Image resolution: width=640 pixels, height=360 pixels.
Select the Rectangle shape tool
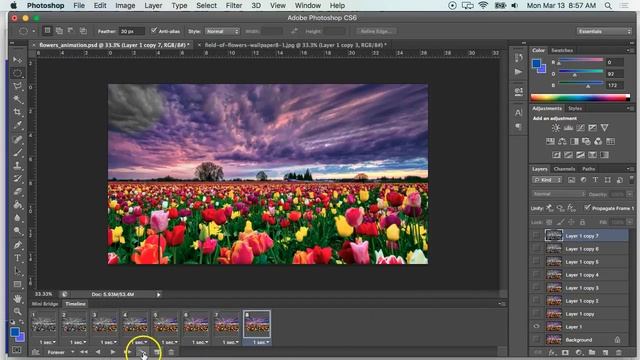(17, 284)
